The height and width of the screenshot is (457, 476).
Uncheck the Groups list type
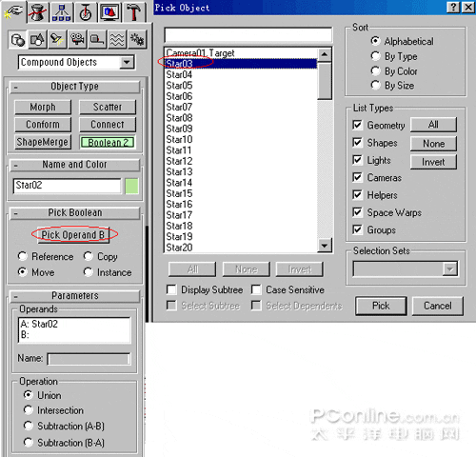357,229
